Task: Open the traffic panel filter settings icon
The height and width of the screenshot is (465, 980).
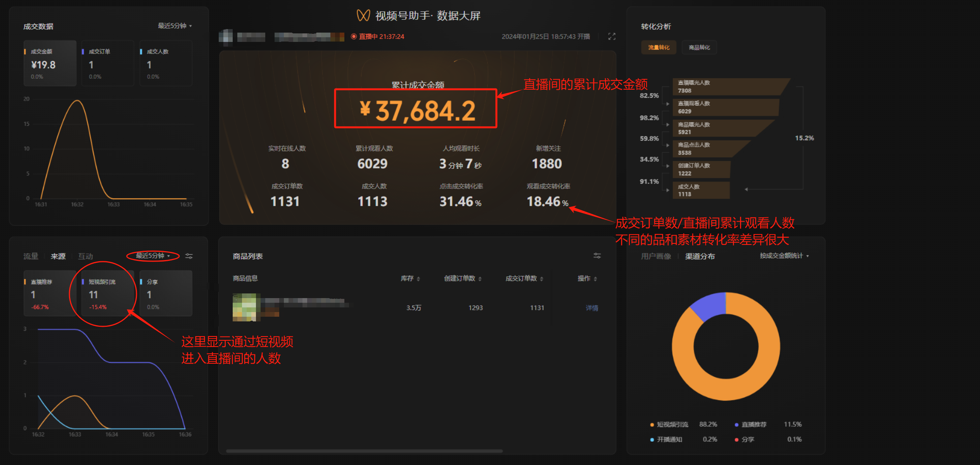Action: tap(189, 256)
